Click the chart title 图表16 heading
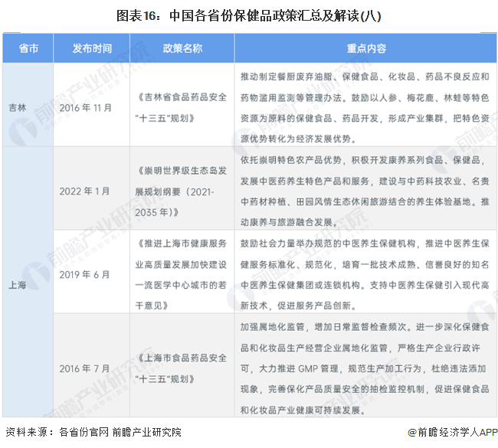The height and width of the screenshot is (448, 498). 249,15
